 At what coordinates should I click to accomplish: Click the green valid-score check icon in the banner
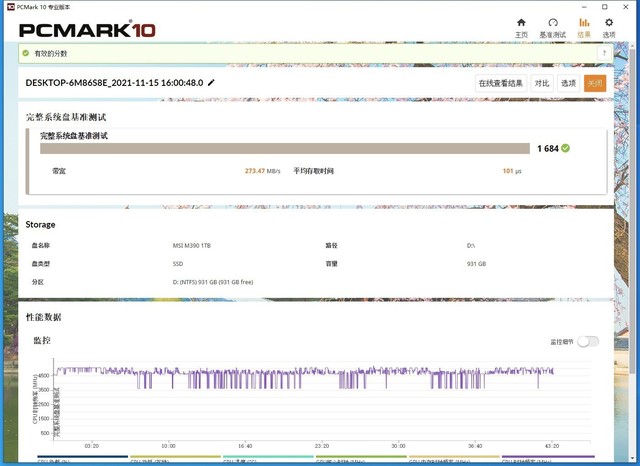26,53
